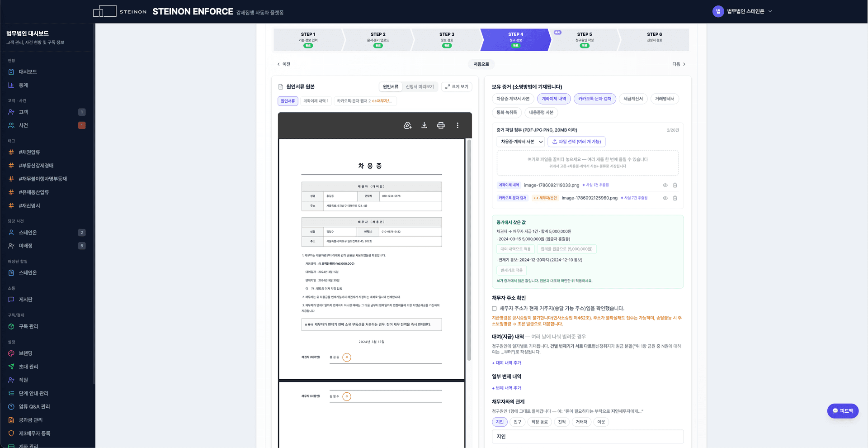
Task: Select the 친구 relationship option
Action: point(518,422)
